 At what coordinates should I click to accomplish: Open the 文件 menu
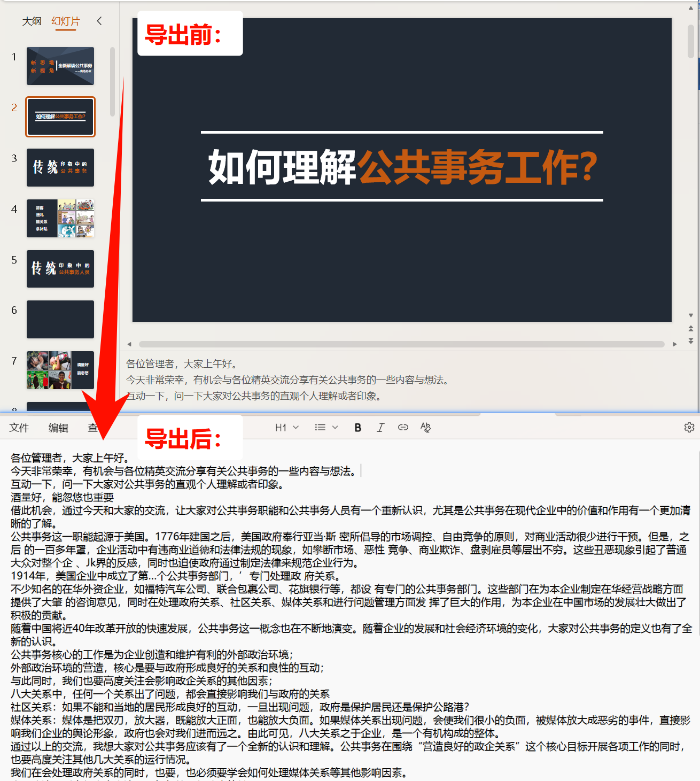click(x=19, y=428)
